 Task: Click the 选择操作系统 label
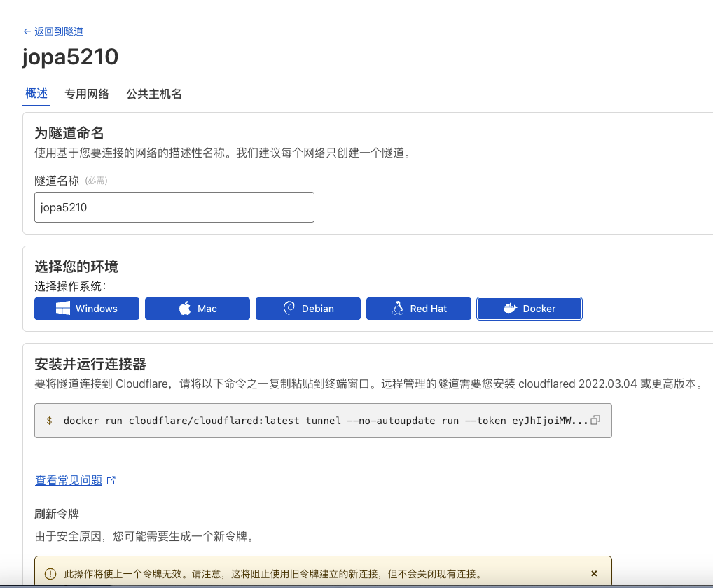70,287
